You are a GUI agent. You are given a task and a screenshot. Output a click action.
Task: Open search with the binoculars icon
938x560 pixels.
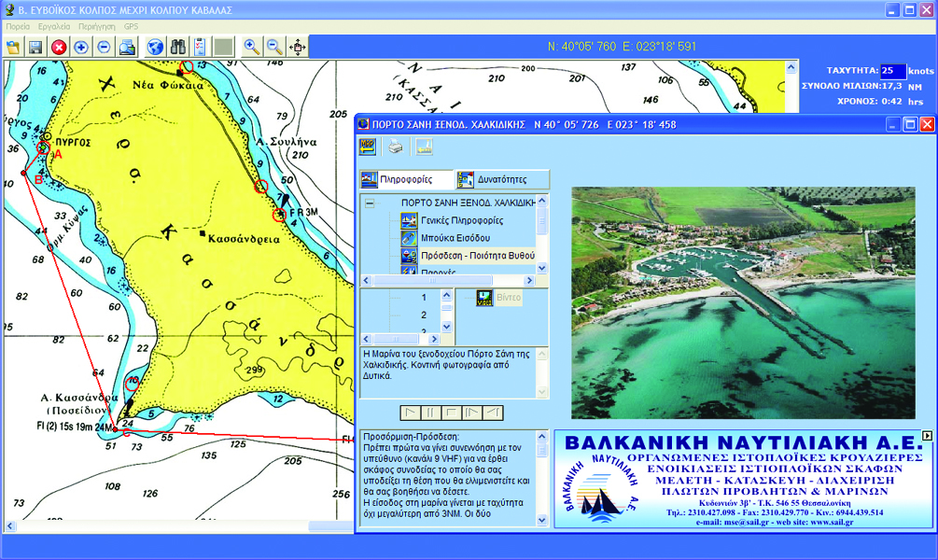pyautogui.click(x=177, y=47)
